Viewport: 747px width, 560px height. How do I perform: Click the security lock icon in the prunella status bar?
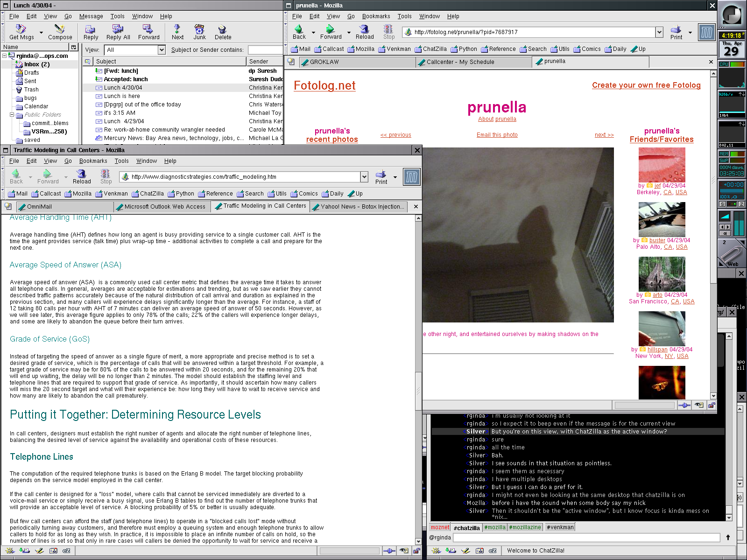[712, 405]
